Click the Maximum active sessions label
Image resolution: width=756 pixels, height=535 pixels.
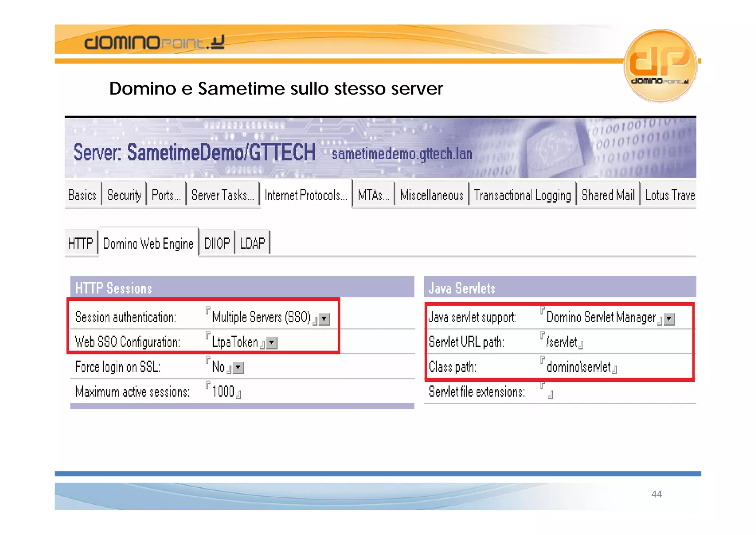tap(132, 392)
